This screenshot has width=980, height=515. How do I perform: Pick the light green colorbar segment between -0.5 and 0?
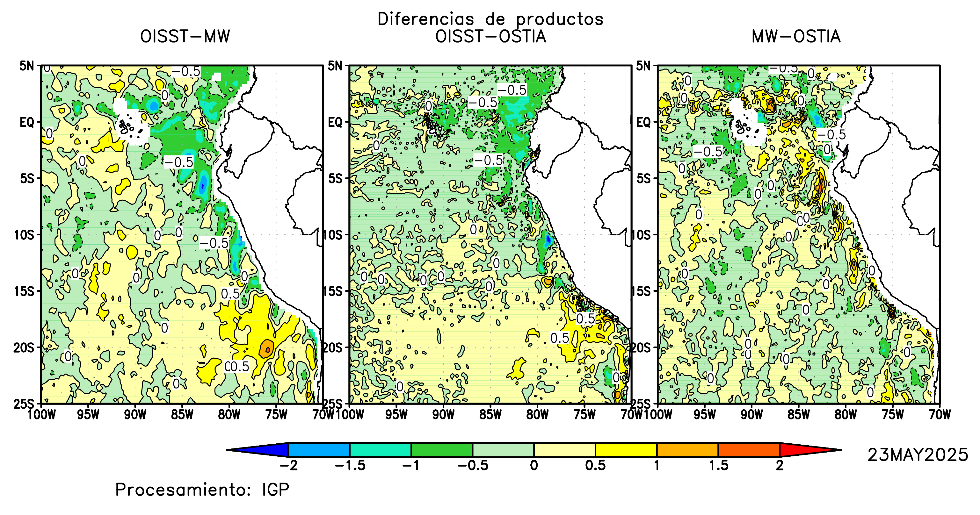(503, 450)
